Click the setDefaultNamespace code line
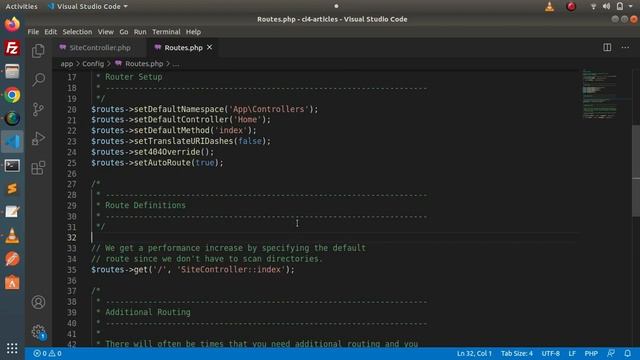This screenshot has width=640, height=360. (204, 109)
